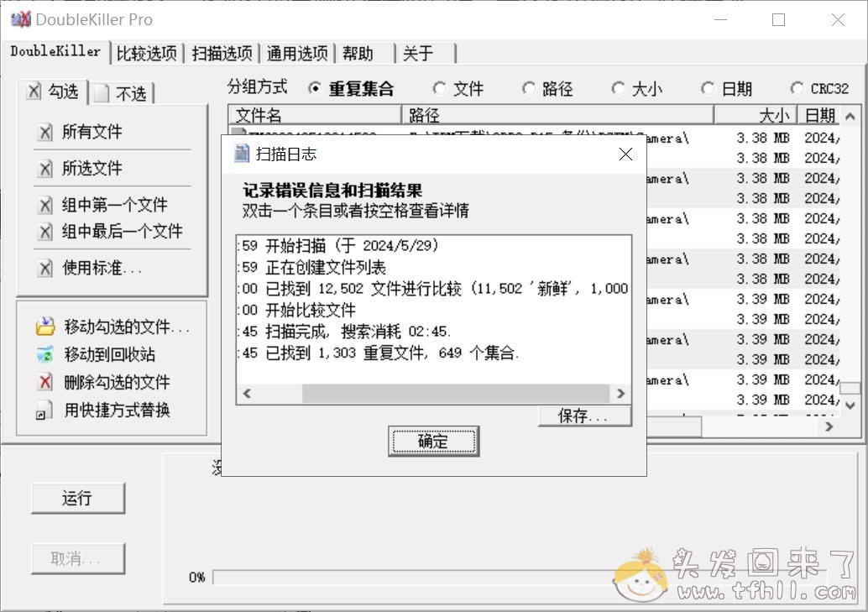Image resolution: width=868 pixels, height=612 pixels.
Task: Select 路径 grouping radio button
Action: 529,89
